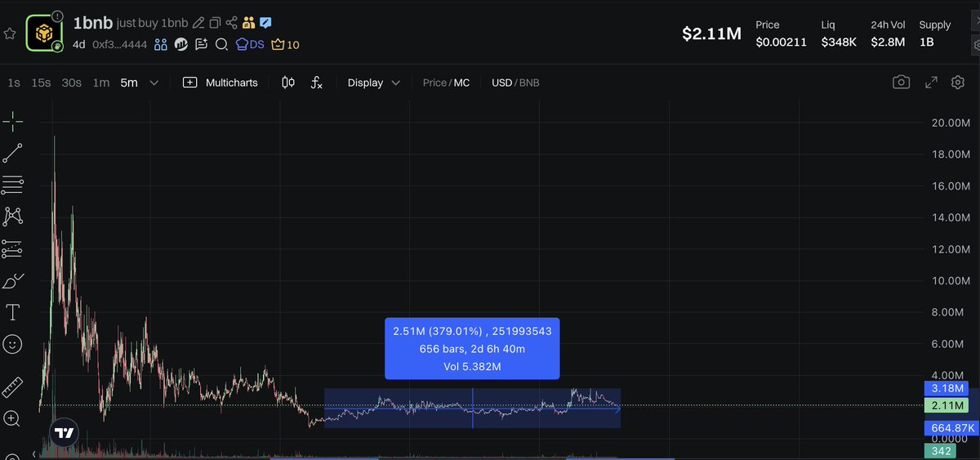Click the 342 volume label
980x460 pixels.
tap(941, 451)
